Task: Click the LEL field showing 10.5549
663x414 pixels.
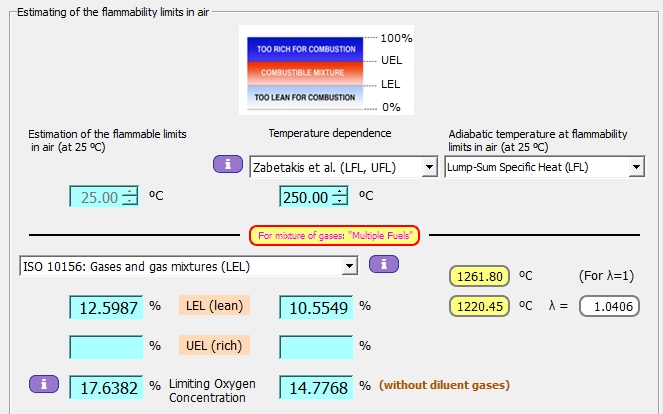Action: click(316, 306)
